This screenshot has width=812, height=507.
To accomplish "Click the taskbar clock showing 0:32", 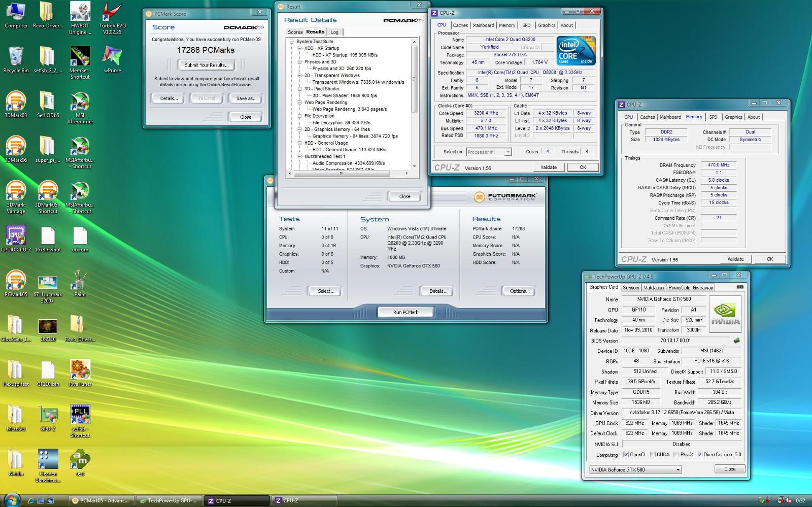I will pyautogui.click(x=800, y=500).
